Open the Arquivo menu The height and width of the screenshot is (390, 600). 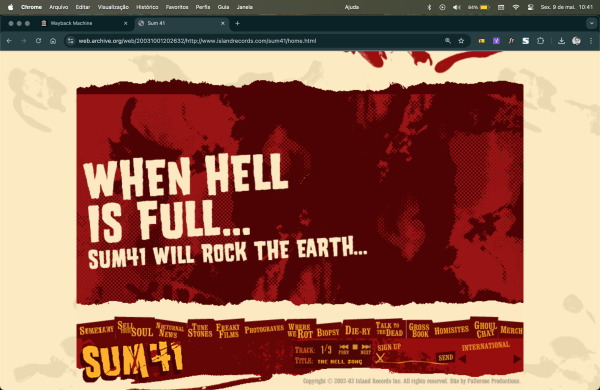[59, 7]
